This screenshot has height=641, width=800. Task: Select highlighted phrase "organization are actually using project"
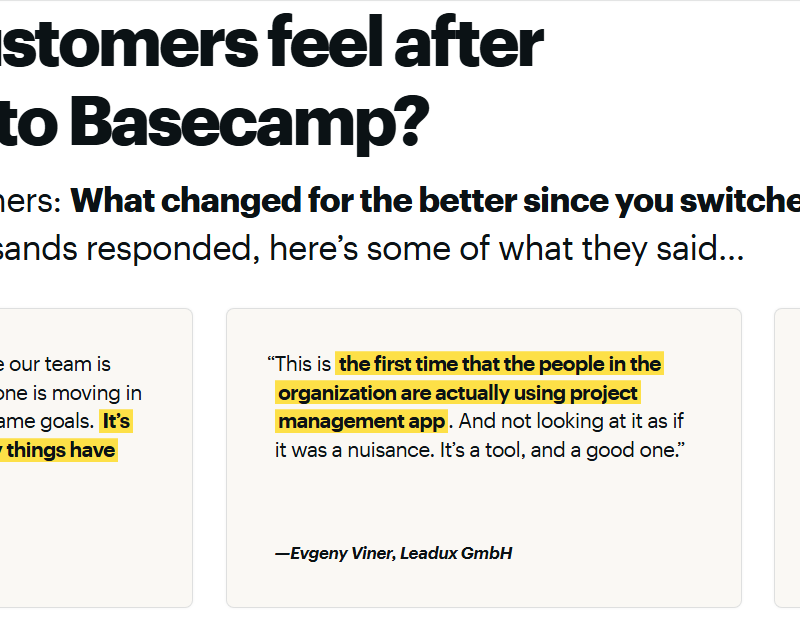pyautogui.click(x=458, y=393)
